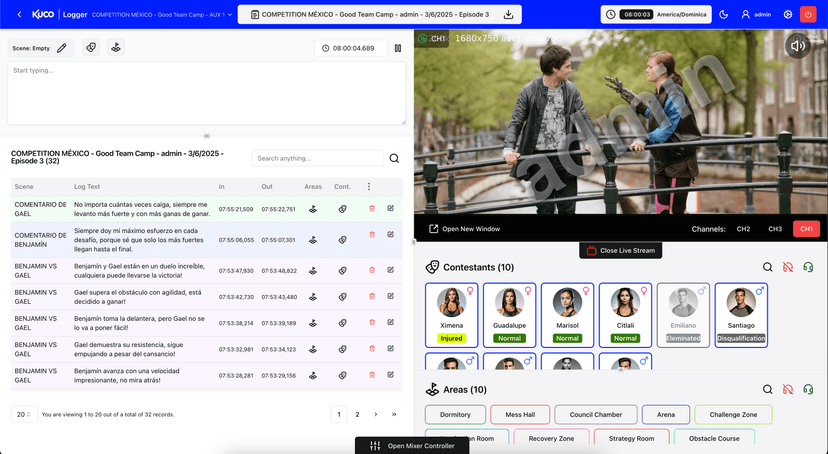Search the Contestants panel with the magnifier
Screen dimensions: 828x454
[767, 267]
